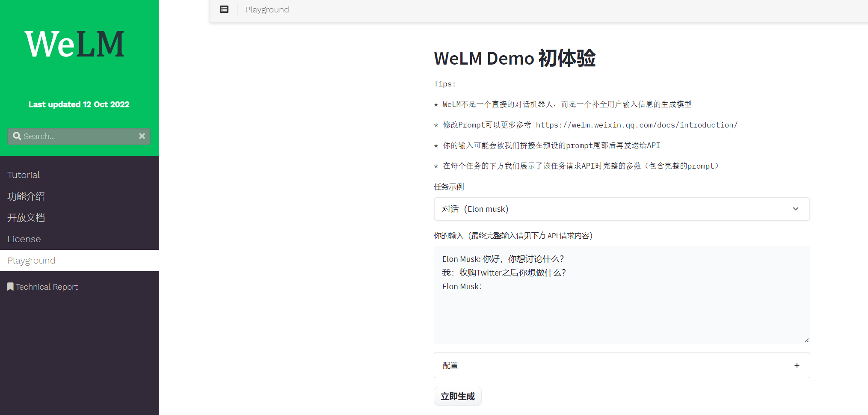Click the 任务示例 label
The height and width of the screenshot is (415, 868).
(449, 187)
